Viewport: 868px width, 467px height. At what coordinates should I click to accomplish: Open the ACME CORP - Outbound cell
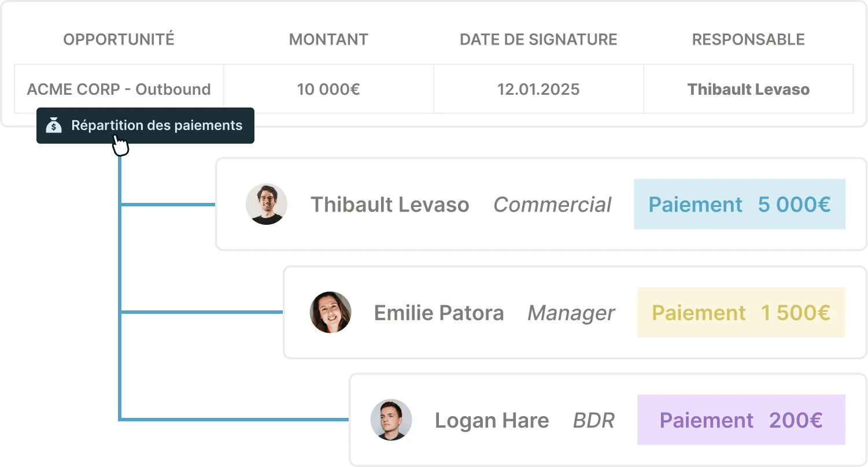click(x=119, y=89)
